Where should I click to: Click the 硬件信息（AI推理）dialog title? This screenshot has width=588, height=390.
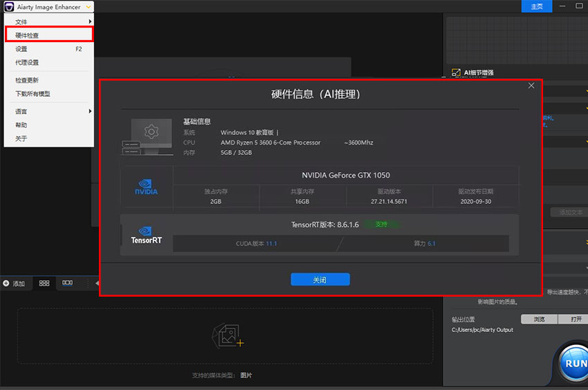pos(315,94)
